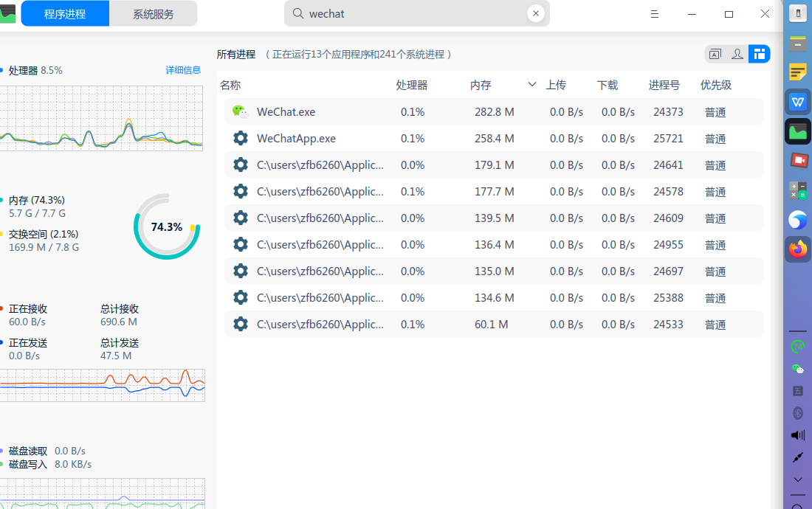Expand the hidden tray icons chevron
The height and width of the screenshot is (509, 812).
797,479
